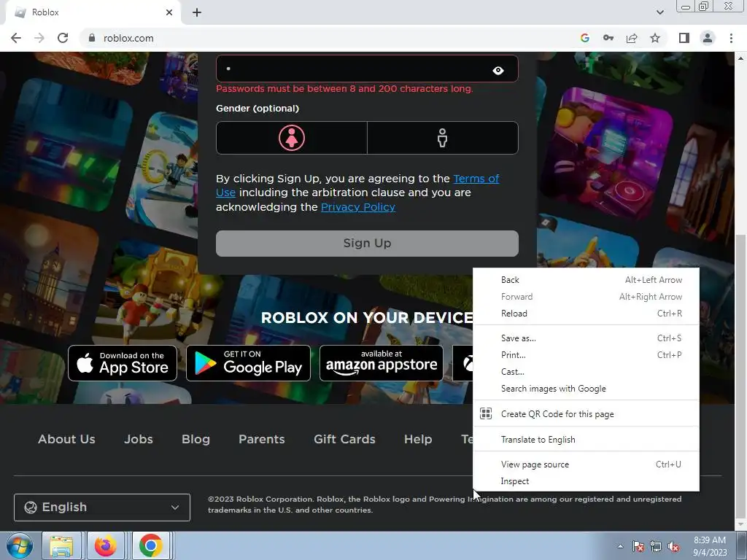Viewport: 747px width, 560px height.
Task: Select the female gender option
Action: (292, 138)
